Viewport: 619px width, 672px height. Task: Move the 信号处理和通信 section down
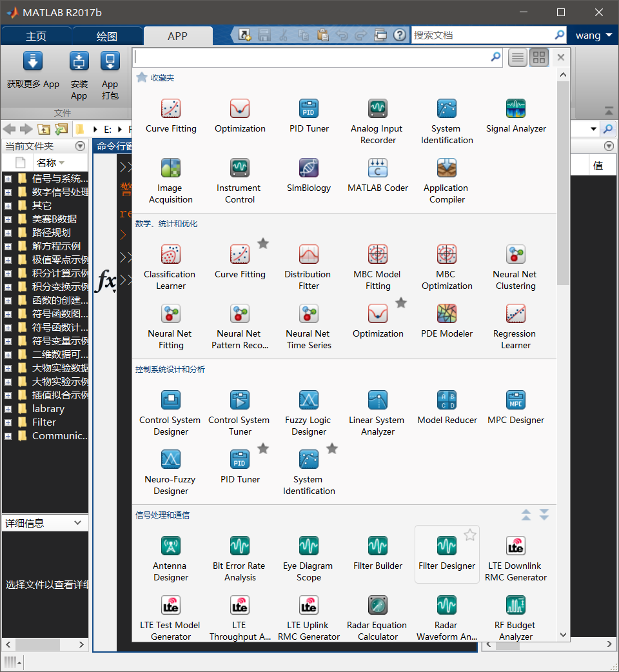pyautogui.click(x=544, y=514)
